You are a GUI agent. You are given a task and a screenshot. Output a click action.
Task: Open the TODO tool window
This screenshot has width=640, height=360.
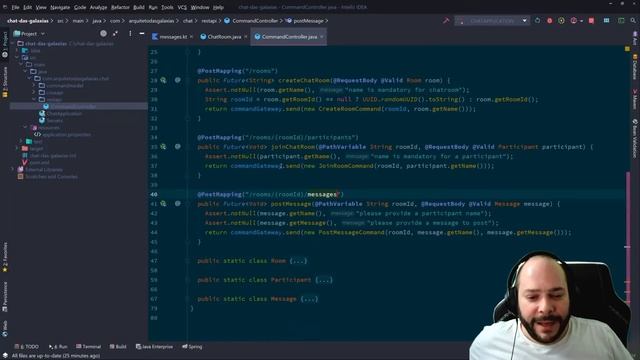tap(27, 347)
